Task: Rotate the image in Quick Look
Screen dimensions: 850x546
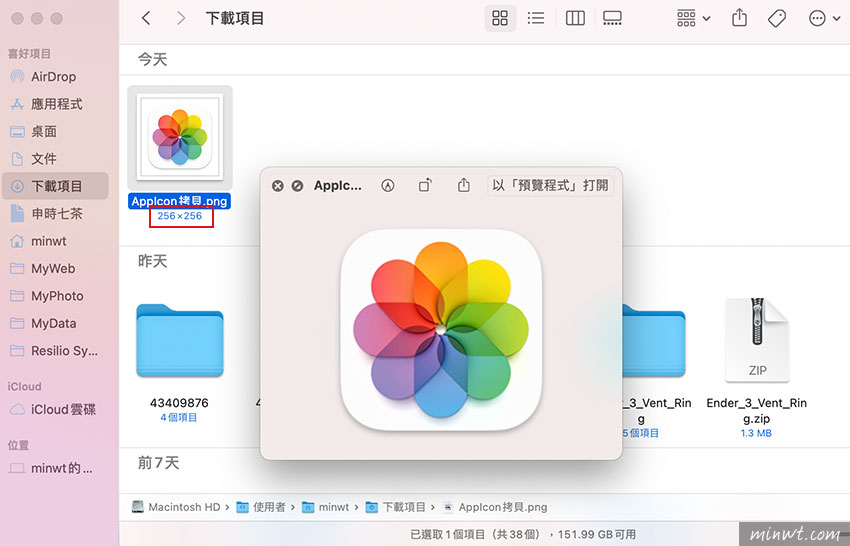Action: point(426,185)
